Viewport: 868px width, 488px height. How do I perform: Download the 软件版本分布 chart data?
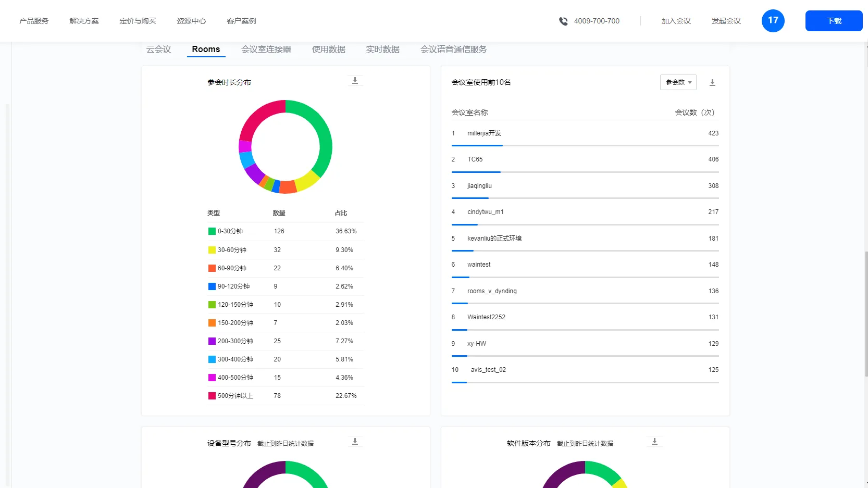654,442
